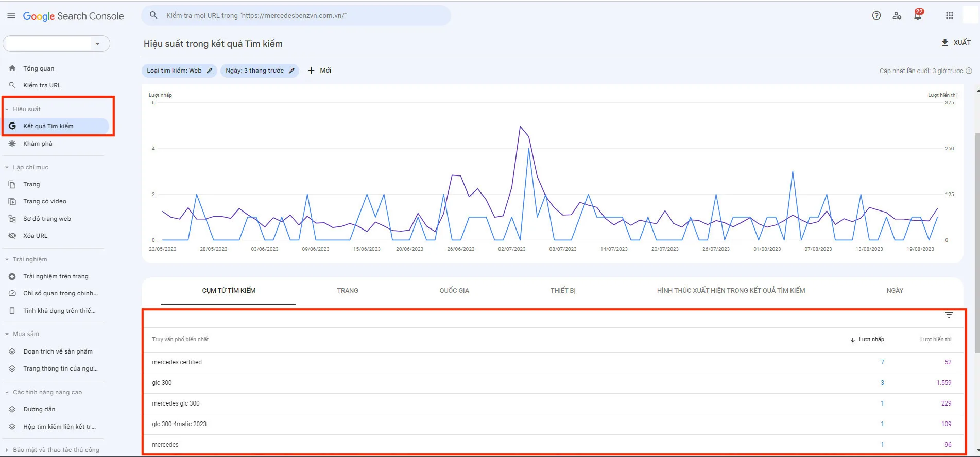Click the Google Search Console logo
This screenshot has width=980, height=457.
tap(73, 16)
